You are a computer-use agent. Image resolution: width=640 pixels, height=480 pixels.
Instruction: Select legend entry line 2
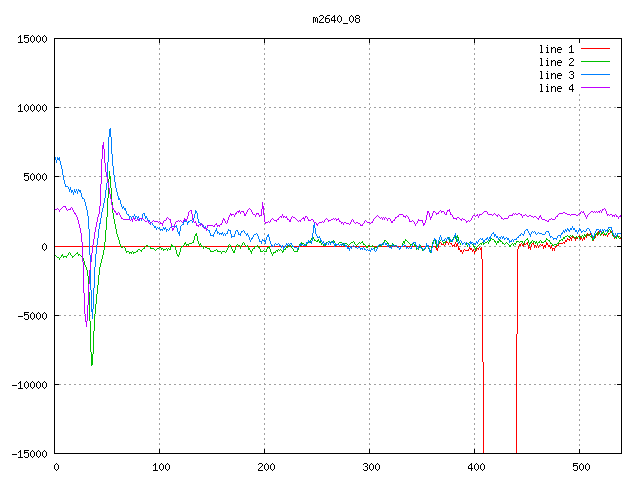pyautogui.click(x=556, y=62)
